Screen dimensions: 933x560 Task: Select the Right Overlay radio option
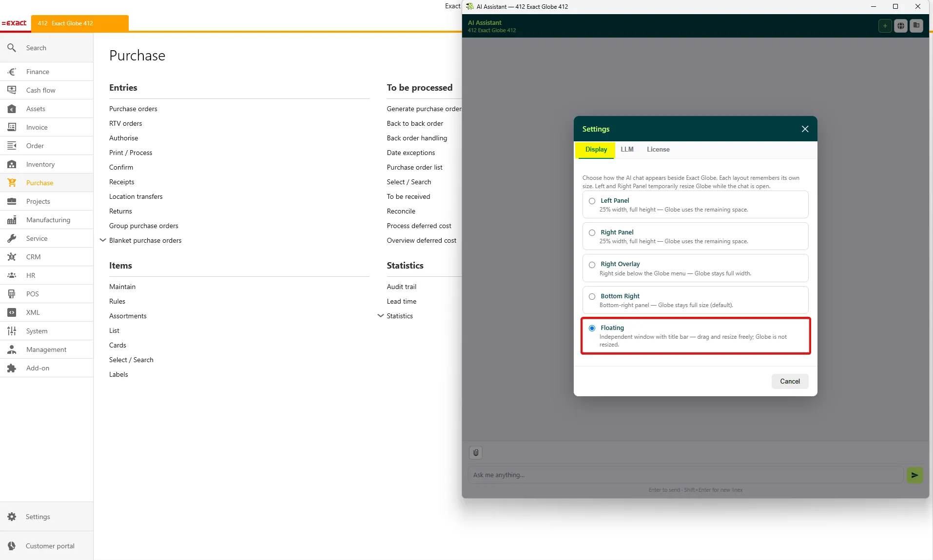(x=592, y=265)
